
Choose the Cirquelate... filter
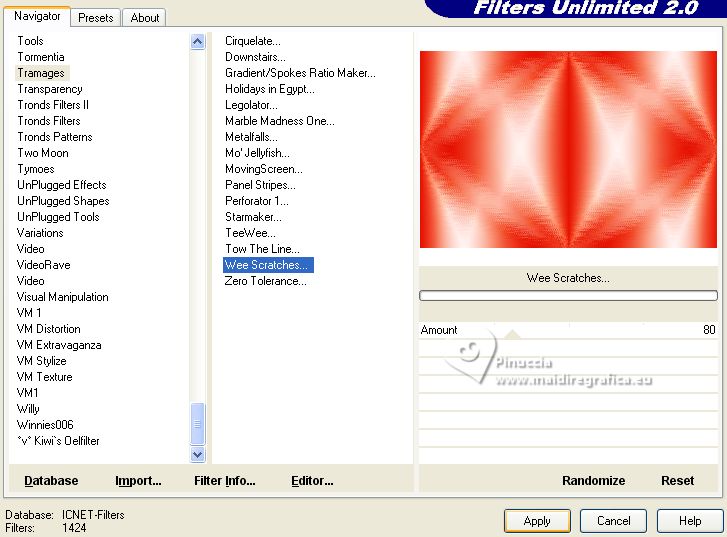[x=253, y=41]
